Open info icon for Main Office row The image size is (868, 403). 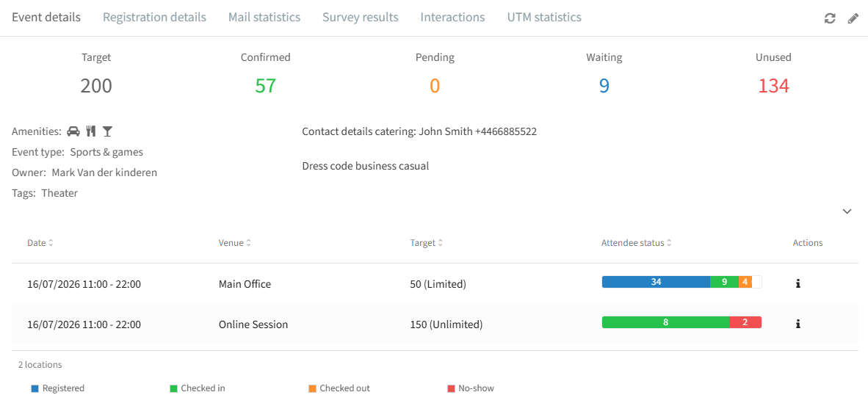798,284
